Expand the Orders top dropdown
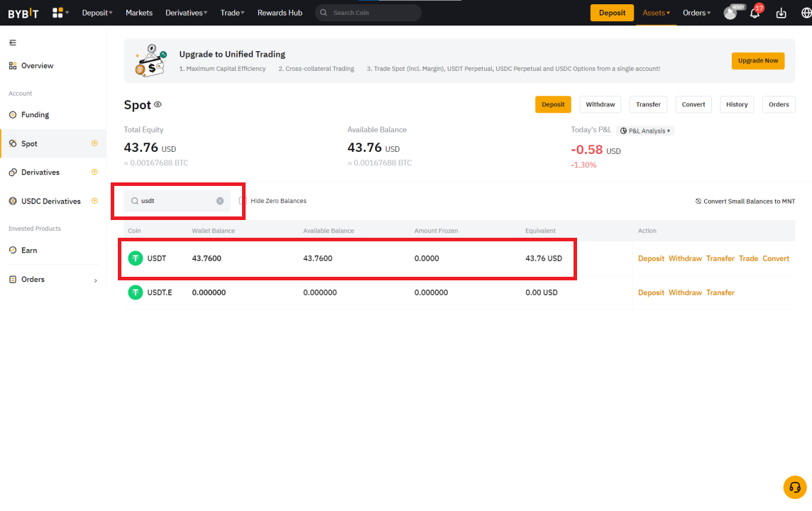 click(696, 13)
